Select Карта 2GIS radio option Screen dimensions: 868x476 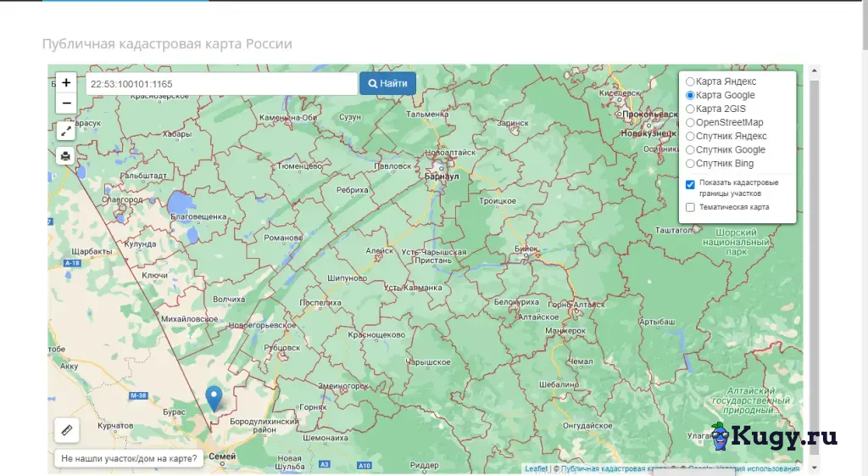[x=690, y=109]
